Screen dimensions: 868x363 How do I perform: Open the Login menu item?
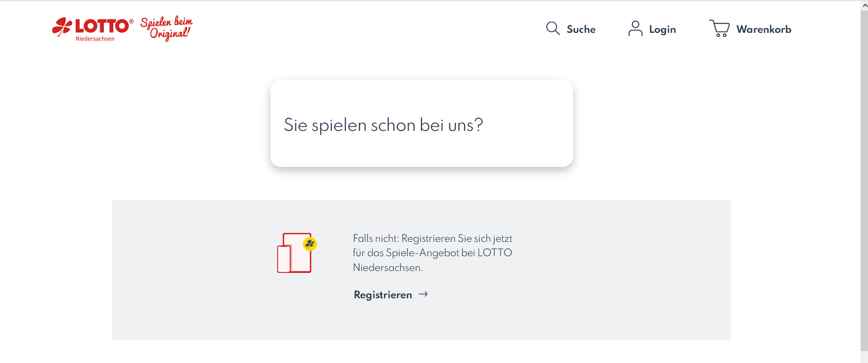662,30
